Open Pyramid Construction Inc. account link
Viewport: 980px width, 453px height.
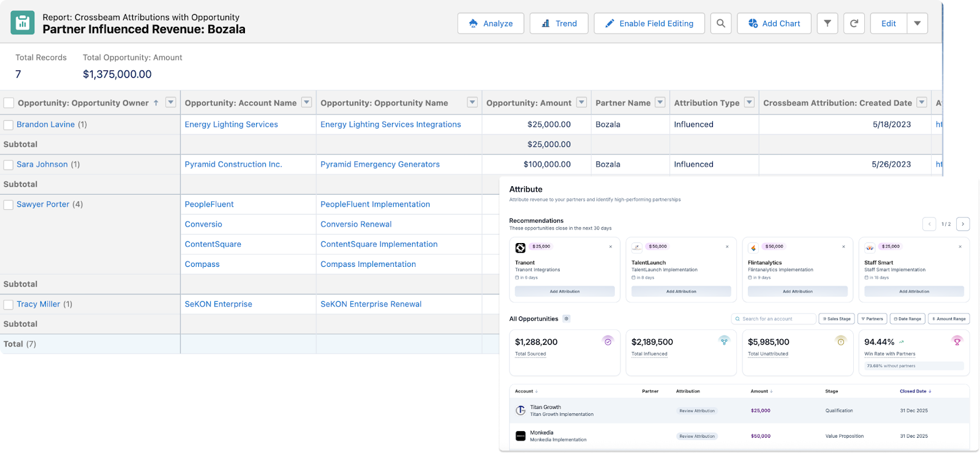(233, 164)
